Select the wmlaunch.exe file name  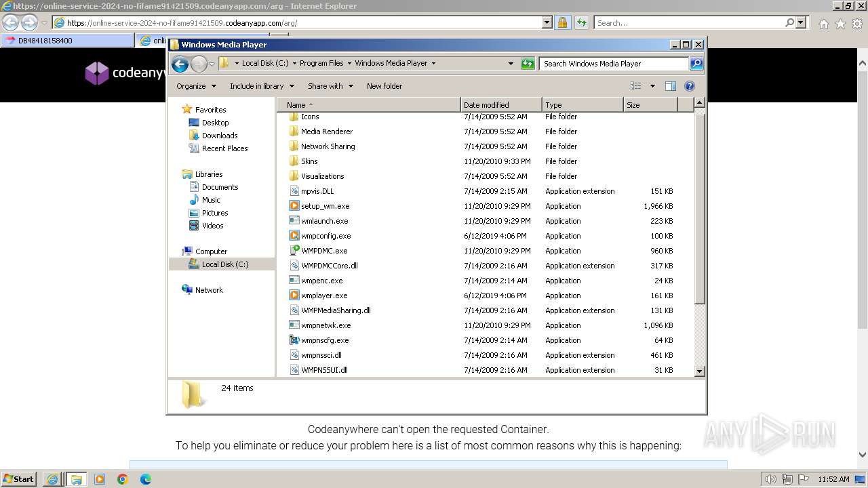pos(325,221)
